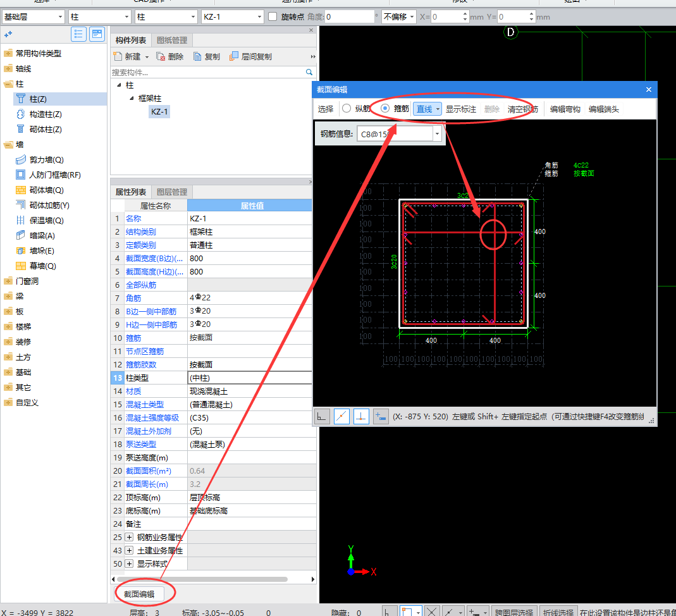Click the expand-all plus icon atop navigation panel

point(8,34)
